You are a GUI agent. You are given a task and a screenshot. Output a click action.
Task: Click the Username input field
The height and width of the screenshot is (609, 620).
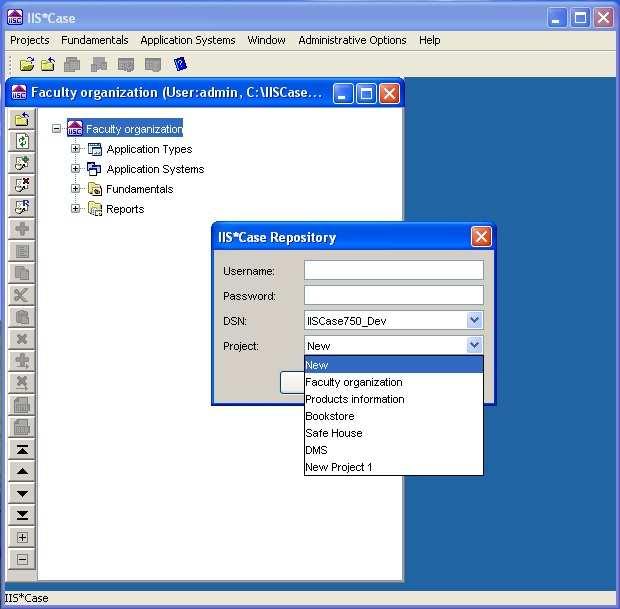(394, 270)
